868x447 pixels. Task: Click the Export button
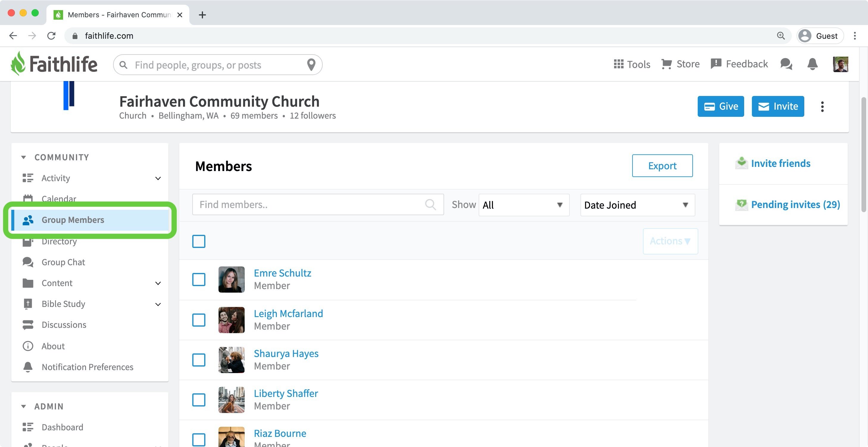(x=662, y=166)
